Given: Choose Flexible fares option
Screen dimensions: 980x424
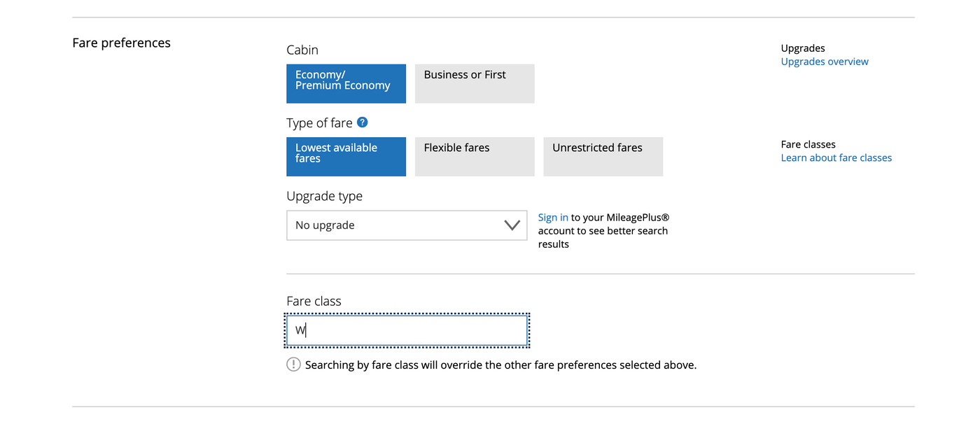Looking at the screenshot, I should coord(475,156).
